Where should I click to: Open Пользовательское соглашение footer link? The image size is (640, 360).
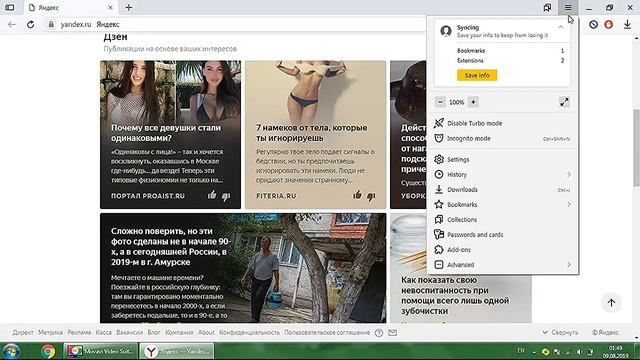click(327, 333)
